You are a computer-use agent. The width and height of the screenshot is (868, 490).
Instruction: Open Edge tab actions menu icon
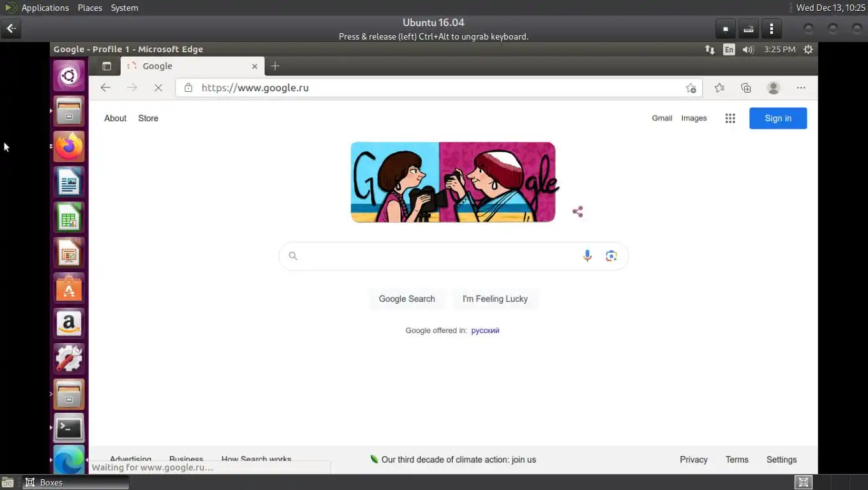pyautogui.click(x=107, y=66)
